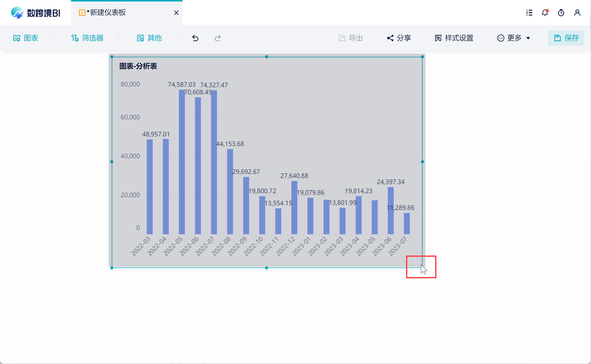Click the 导出 export button
This screenshot has height=364, width=591.
[x=351, y=38]
